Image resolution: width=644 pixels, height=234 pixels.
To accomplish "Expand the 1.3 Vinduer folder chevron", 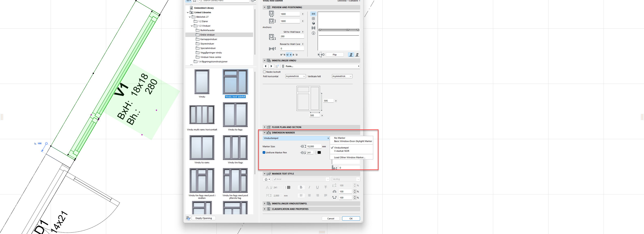I will coord(192,26).
